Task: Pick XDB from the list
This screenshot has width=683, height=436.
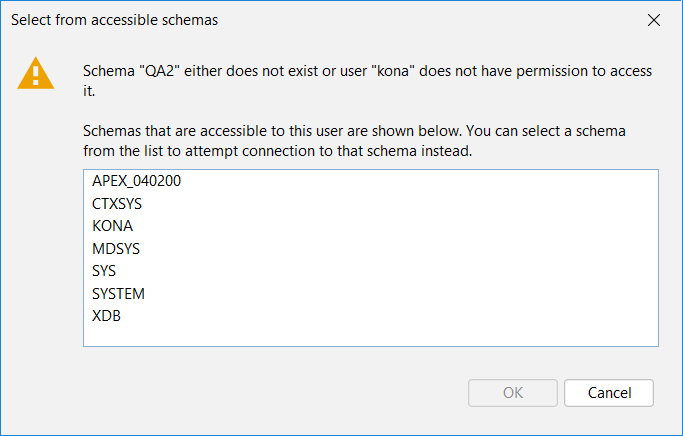Action: click(371, 316)
